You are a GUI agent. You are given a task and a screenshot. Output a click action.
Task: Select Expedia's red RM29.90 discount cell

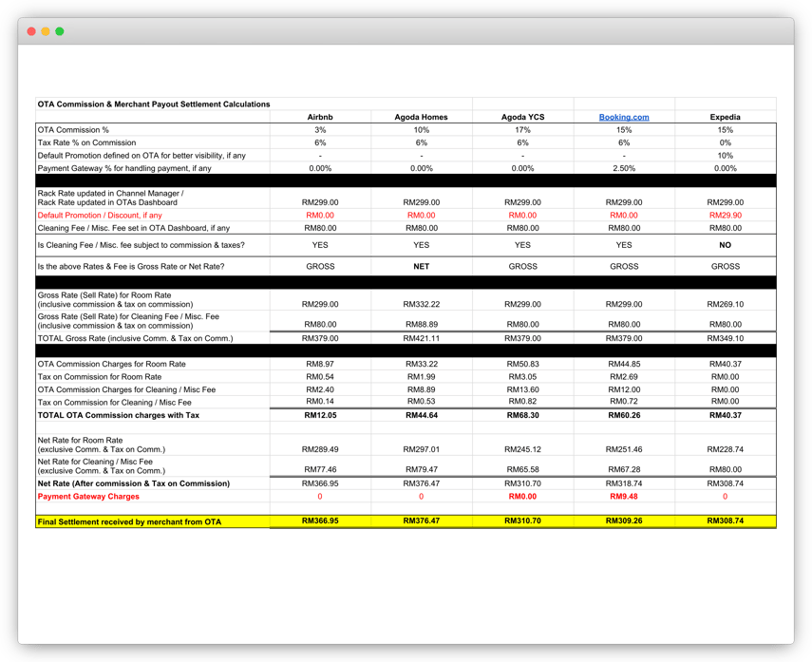pos(725,216)
